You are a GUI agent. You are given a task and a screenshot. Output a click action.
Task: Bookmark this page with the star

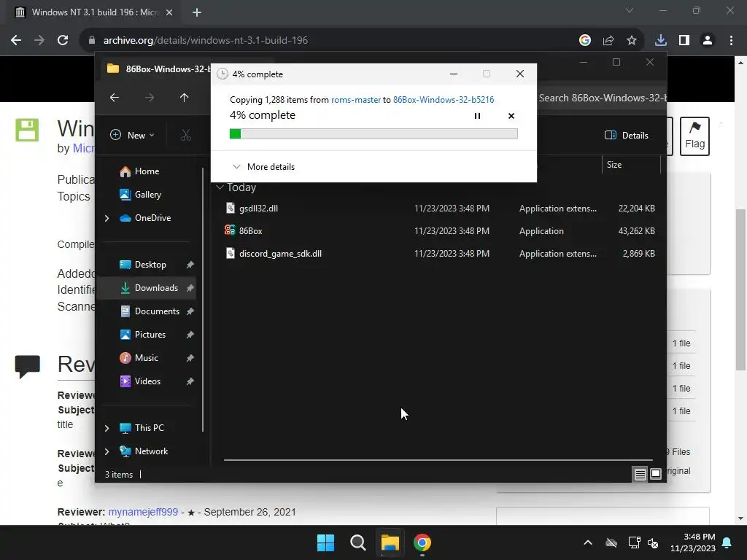(x=632, y=41)
